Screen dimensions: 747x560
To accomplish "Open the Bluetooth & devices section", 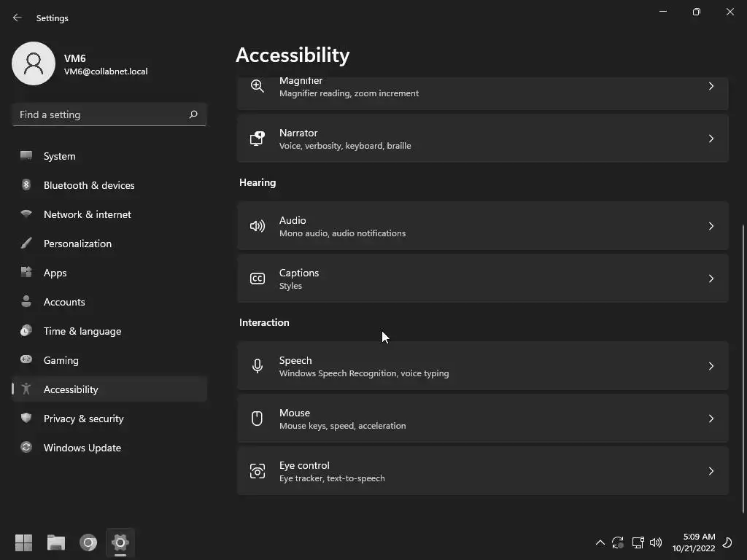I will click(x=89, y=185).
